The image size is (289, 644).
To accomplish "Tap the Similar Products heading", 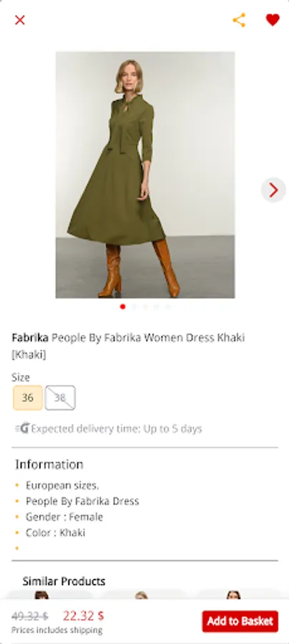I will [x=64, y=581].
